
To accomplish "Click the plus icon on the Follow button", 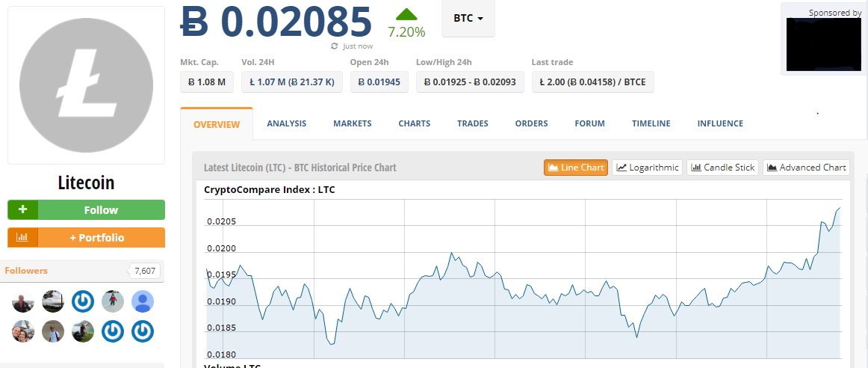I will [22, 210].
